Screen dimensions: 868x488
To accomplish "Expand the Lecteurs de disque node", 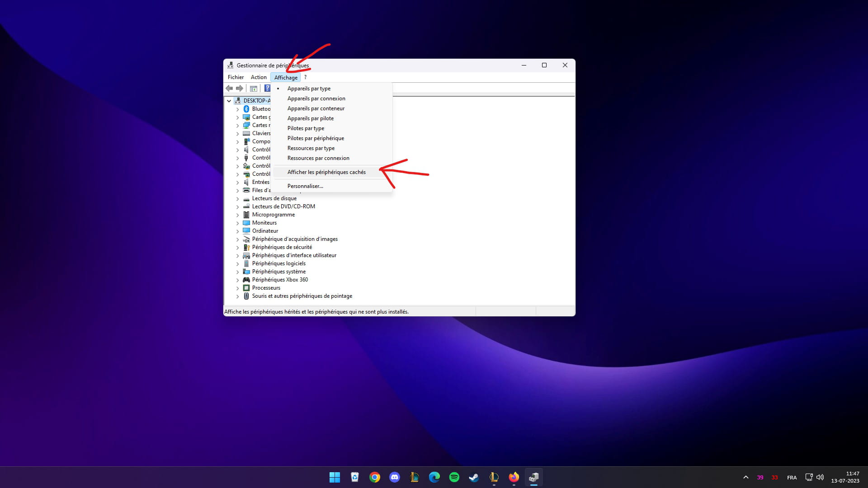I will [x=238, y=199].
